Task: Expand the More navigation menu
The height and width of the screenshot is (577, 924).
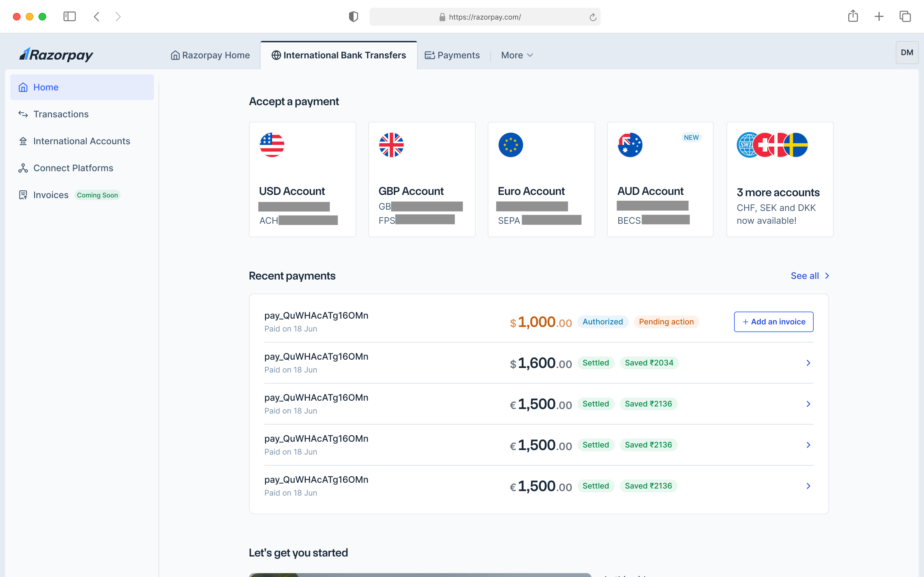Action: [516, 55]
